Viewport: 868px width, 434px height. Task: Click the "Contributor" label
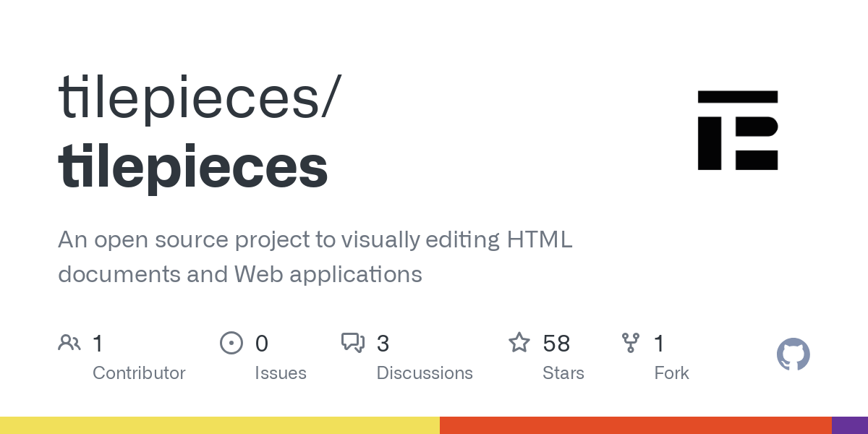(x=139, y=373)
